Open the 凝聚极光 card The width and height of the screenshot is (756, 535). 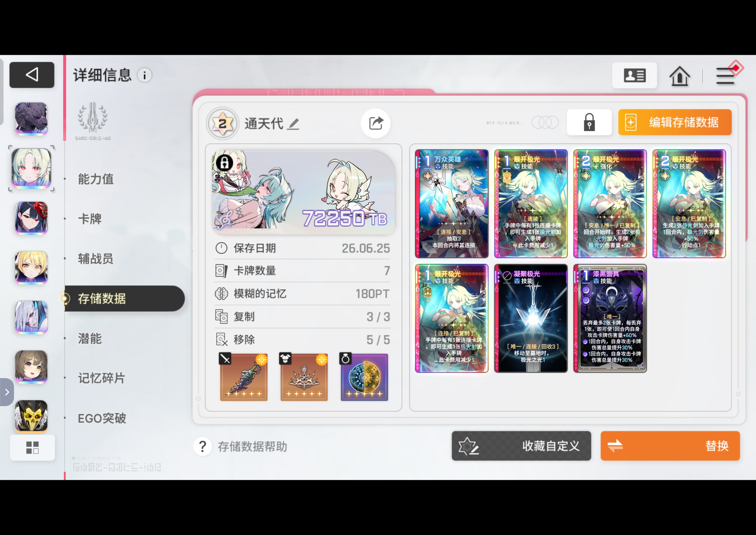pyautogui.click(x=531, y=318)
